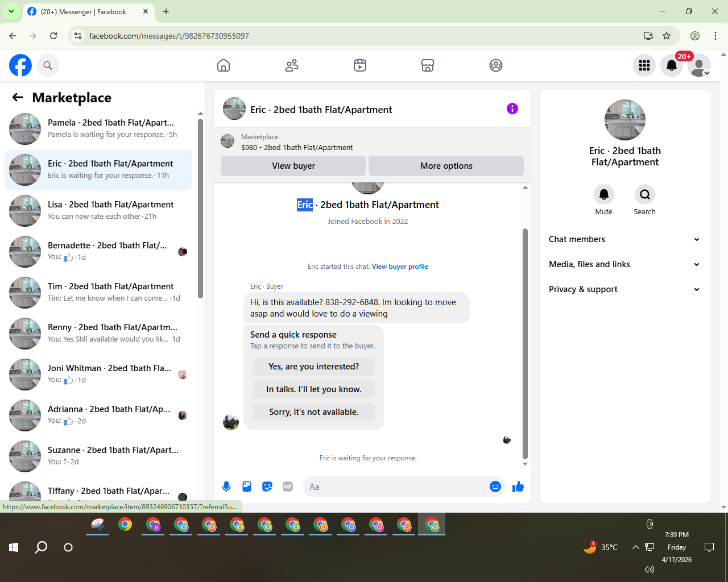This screenshot has height=582, width=728.
Task: Open conversation info purple icon
Action: (x=512, y=109)
